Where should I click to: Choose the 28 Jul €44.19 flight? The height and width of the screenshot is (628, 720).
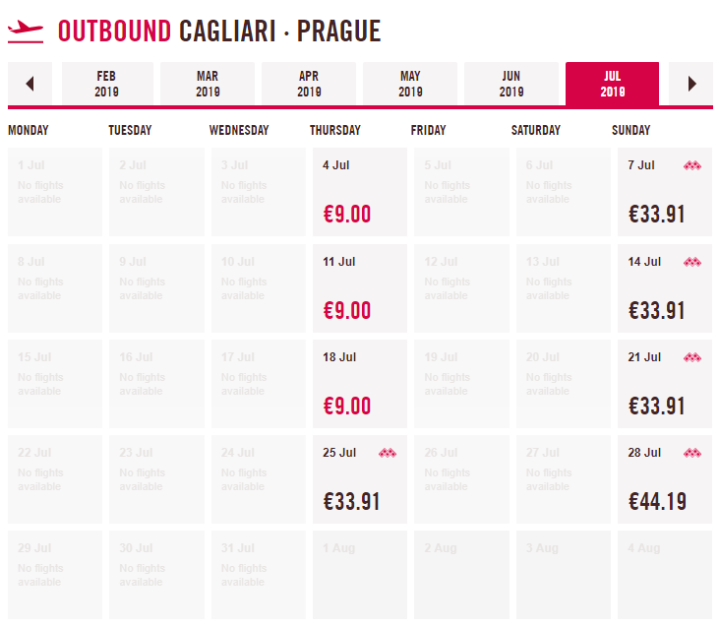click(x=664, y=481)
